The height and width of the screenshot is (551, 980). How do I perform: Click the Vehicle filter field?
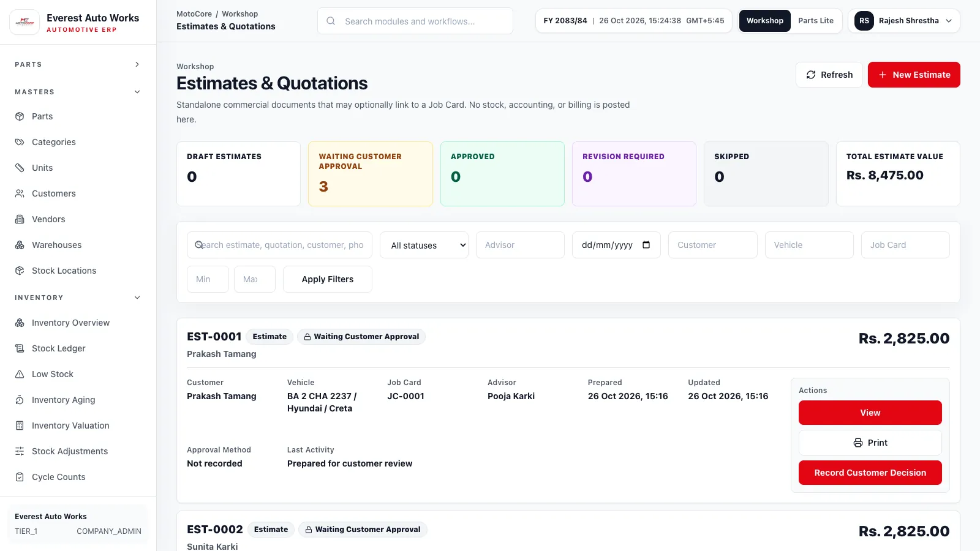click(809, 245)
